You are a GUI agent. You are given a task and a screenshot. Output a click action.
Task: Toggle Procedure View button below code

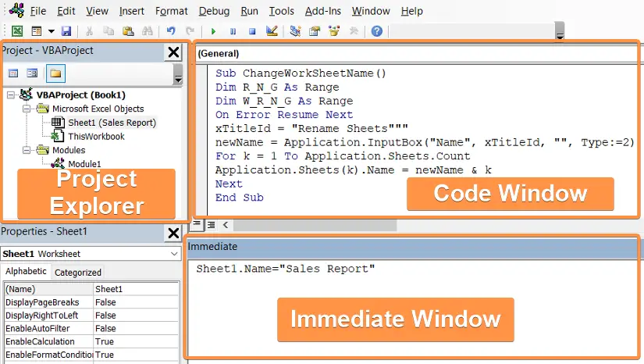197,224
